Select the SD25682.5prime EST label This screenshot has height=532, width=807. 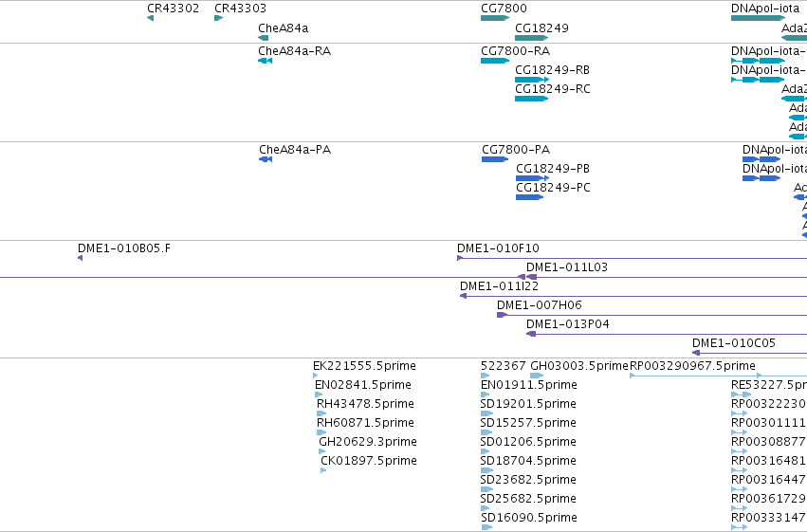(528, 499)
